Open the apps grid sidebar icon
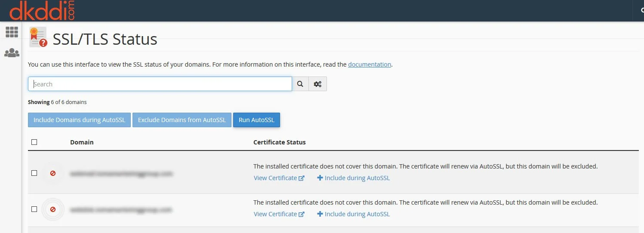 (12, 32)
